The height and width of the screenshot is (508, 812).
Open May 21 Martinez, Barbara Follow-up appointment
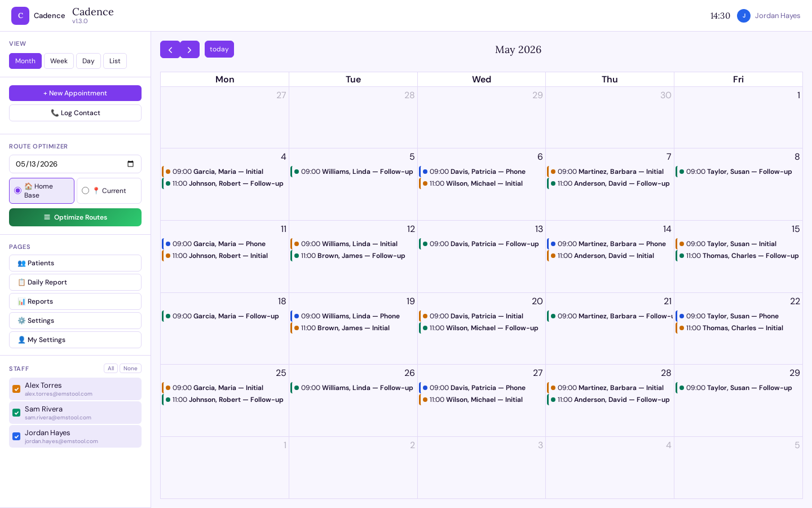pyautogui.click(x=610, y=316)
